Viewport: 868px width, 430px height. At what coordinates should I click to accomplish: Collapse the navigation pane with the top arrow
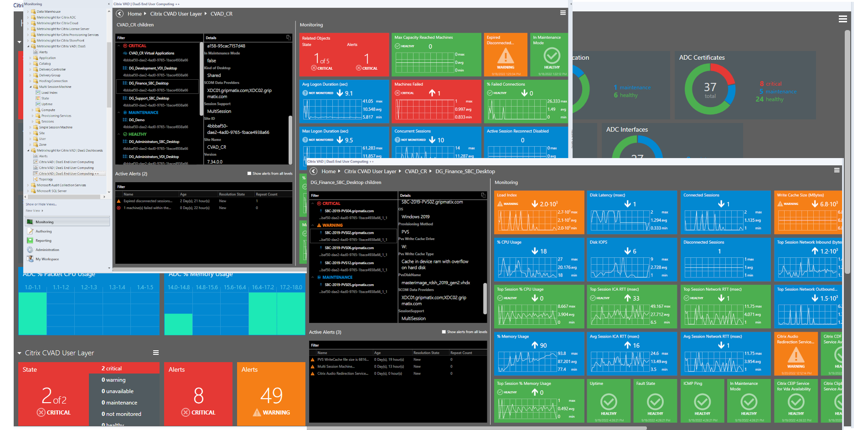pyautogui.click(x=108, y=4)
